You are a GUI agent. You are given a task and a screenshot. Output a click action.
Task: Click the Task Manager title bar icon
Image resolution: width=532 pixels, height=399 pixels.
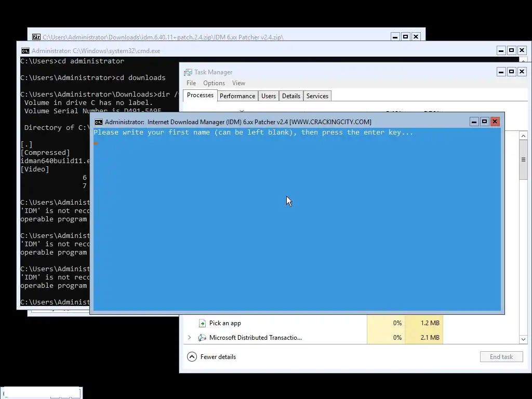pyautogui.click(x=188, y=72)
